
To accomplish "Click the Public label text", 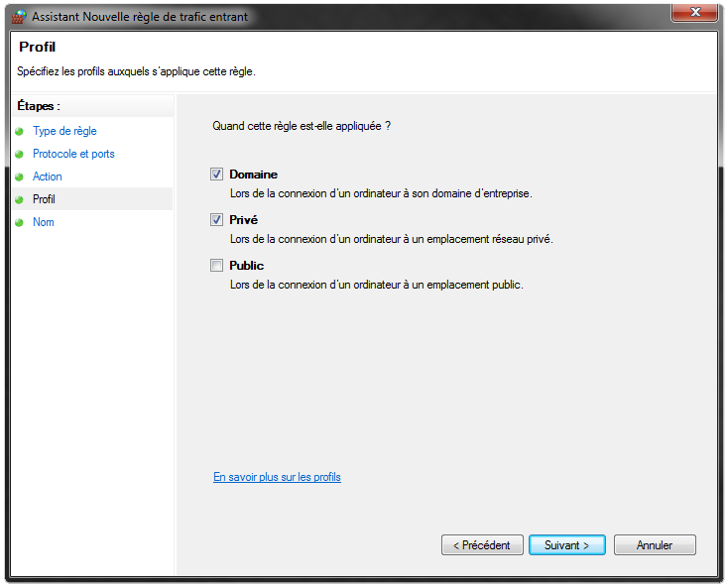I will click(x=247, y=266).
